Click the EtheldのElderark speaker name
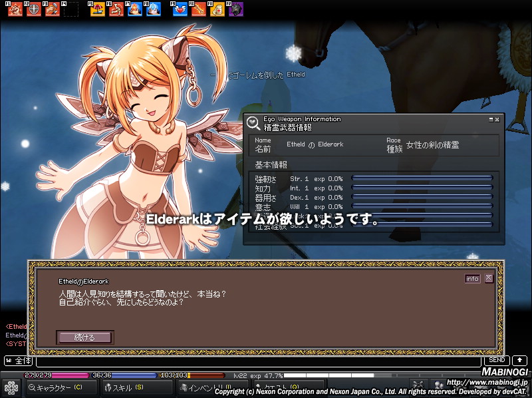 pyautogui.click(x=84, y=281)
